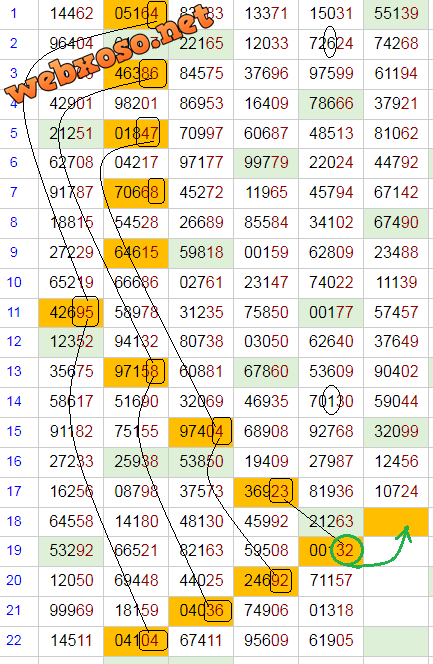Viewport: 433px width, 664px height.
Task: Click the green-circled number 32
Action: 347,550
